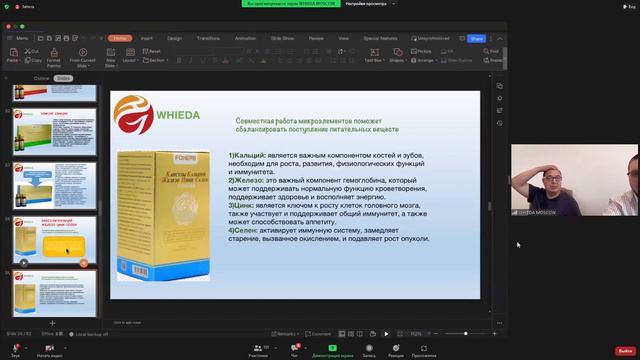The width and height of the screenshot is (640, 360).
Task: Click the fit-to-window icon near zoom
Action: pyautogui.click(x=400, y=334)
